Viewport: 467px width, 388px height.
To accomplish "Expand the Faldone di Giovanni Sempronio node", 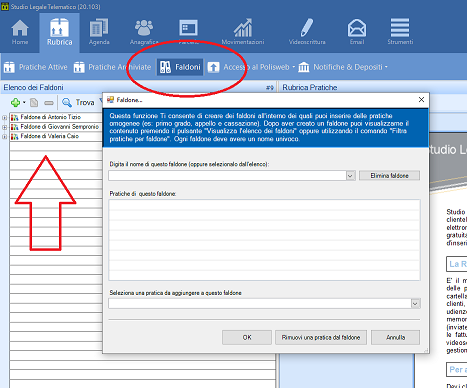I will pyautogui.click(x=5, y=127).
